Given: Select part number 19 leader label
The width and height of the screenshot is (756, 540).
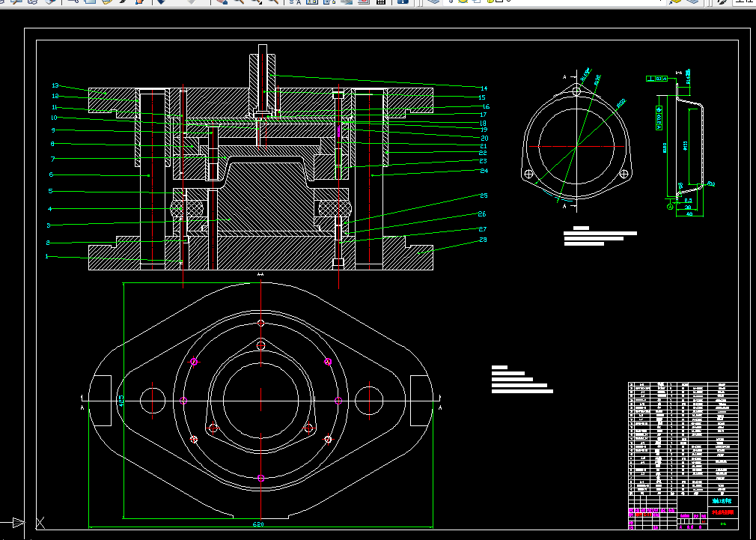Looking at the screenshot, I should pyautogui.click(x=484, y=130).
